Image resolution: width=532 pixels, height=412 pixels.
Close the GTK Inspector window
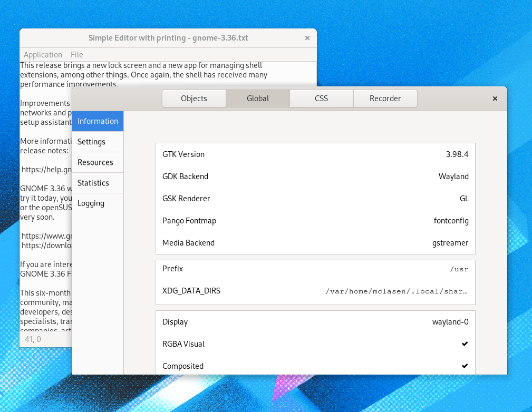[x=495, y=99]
